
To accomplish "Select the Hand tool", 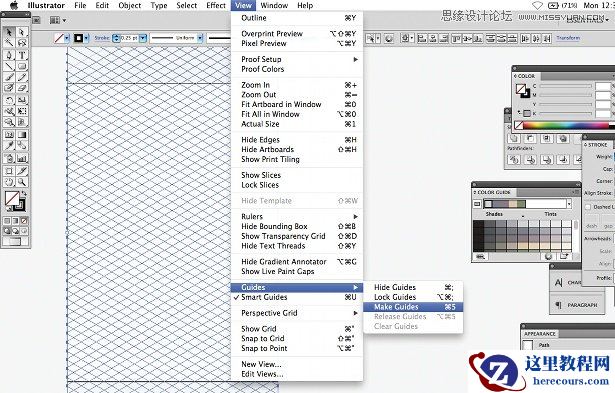I will [x=9, y=182].
